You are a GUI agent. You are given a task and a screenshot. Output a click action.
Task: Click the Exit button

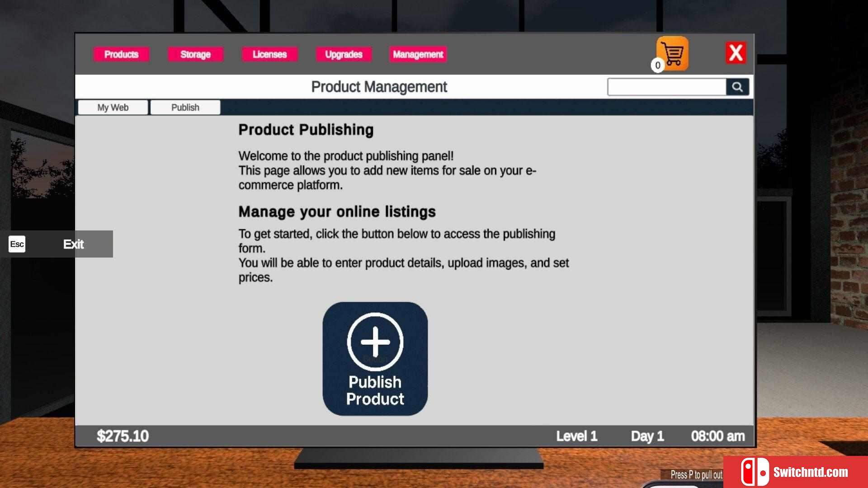[x=73, y=244]
